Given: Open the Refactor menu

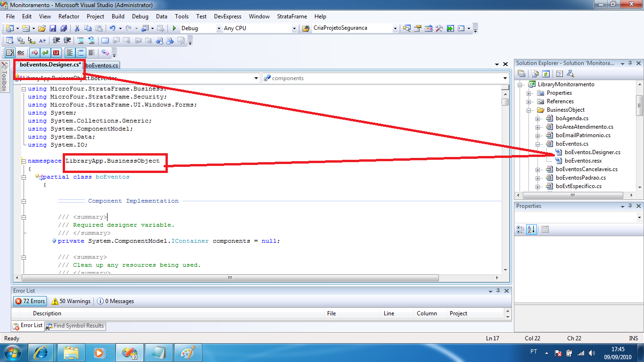Looking at the screenshot, I should [x=69, y=16].
